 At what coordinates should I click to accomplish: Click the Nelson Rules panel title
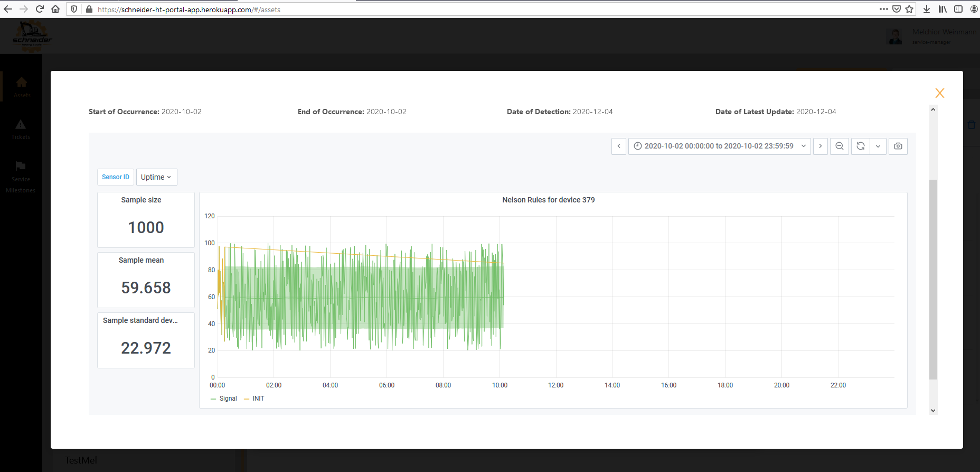point(548,200)
